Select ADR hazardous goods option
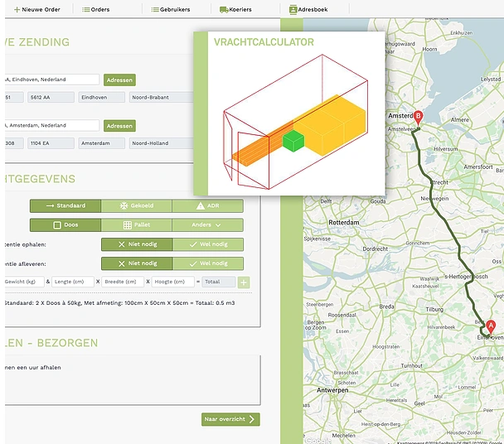 [x=207, y=205]
